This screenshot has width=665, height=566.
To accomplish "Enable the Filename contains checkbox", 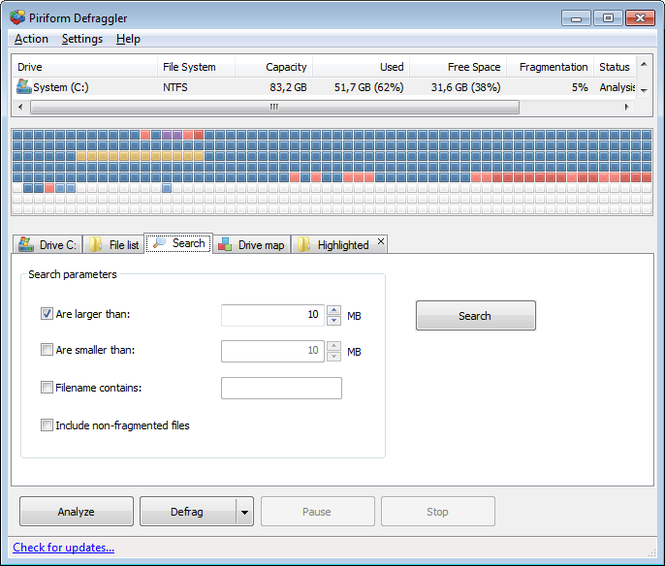I will click(x=47, y=388).
